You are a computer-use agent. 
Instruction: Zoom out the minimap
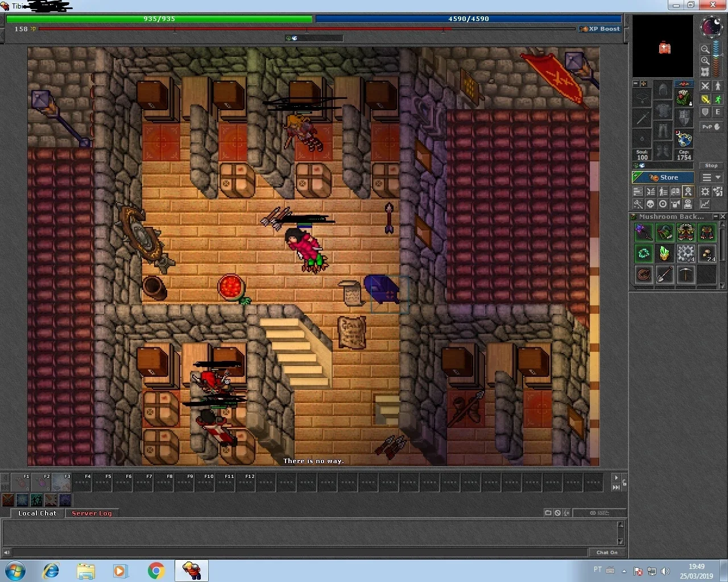click(705, 49)
